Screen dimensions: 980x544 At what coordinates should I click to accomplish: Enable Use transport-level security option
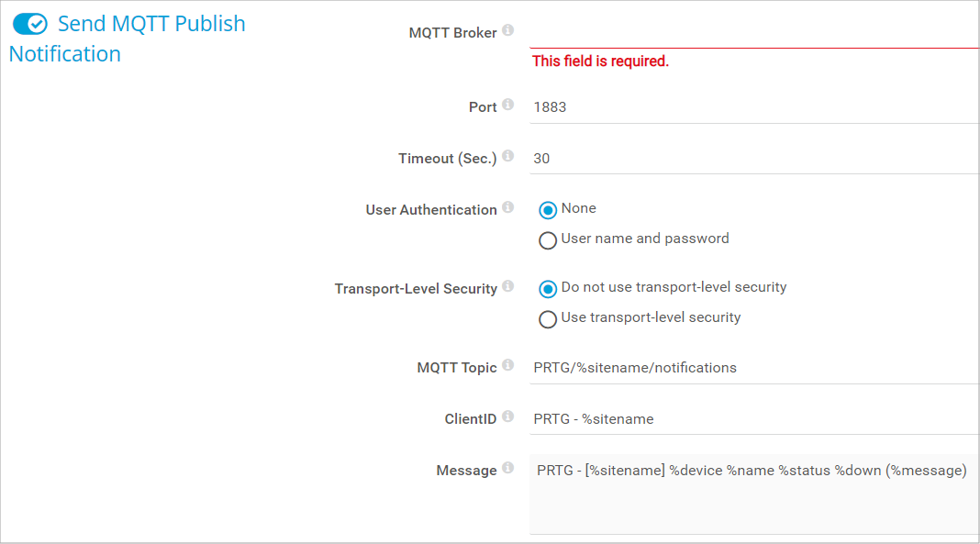[x=548, y=319]
